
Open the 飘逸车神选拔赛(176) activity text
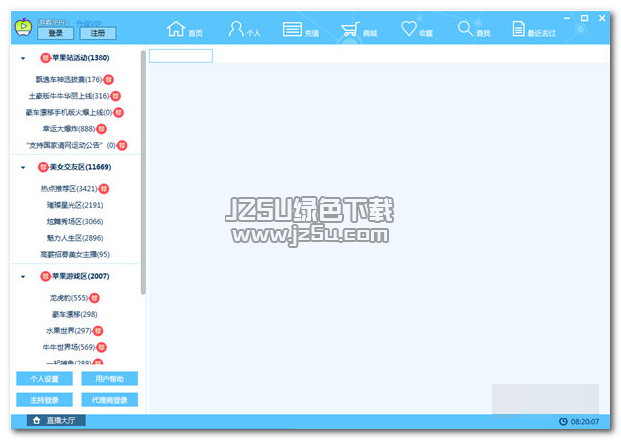(69, 80)
